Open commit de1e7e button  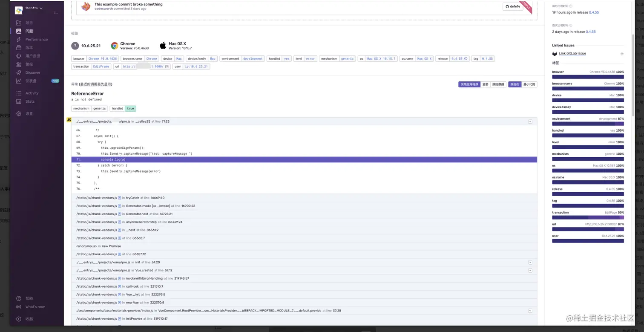pyautogui.click(x=513, y=6)
